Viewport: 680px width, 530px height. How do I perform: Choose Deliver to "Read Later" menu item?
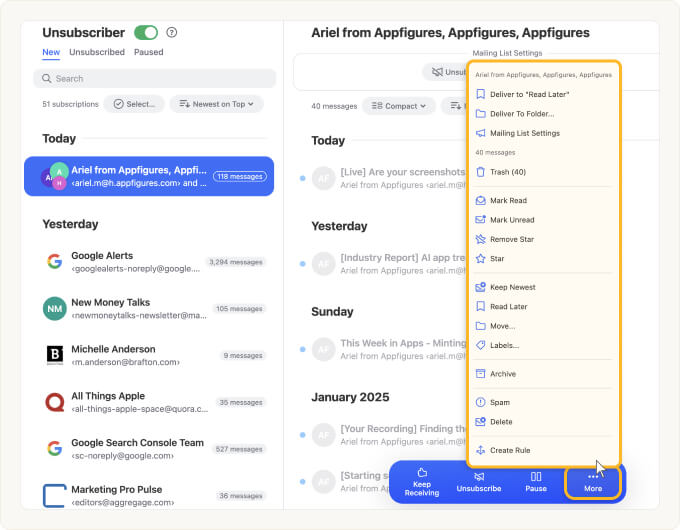[x=543, y=94]
